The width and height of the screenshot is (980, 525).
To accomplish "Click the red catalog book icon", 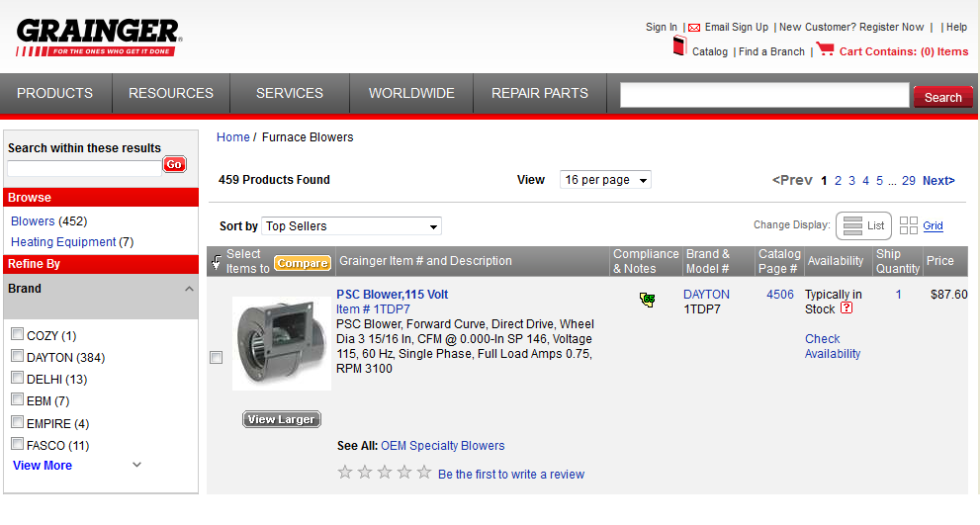I will pyautogui.click(x=679, y=45).
